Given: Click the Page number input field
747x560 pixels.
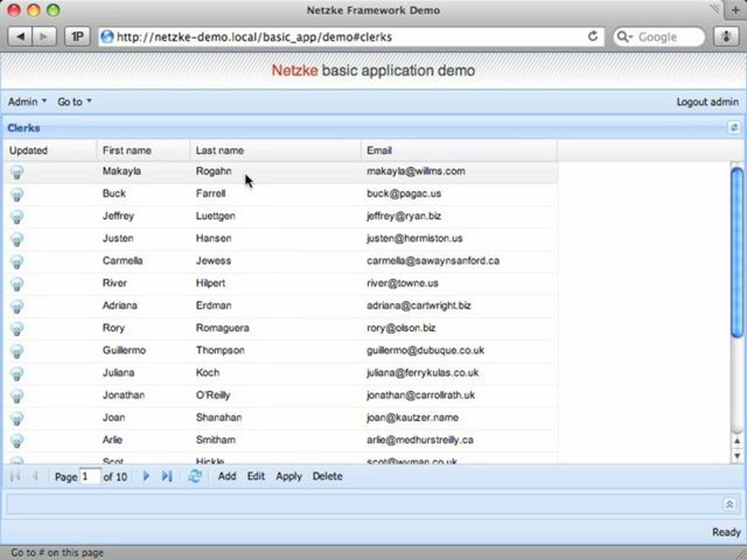Looking at the screenshot, I should tap(90, 476).
